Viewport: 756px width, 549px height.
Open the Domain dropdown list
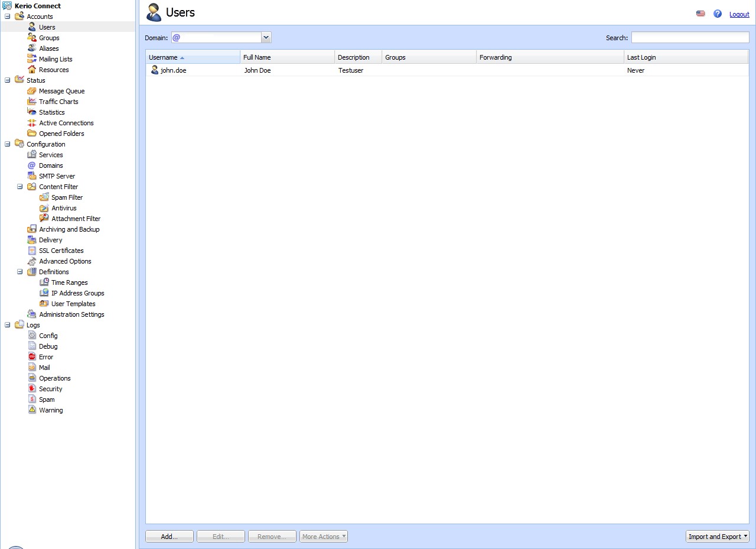click(266, 38)
